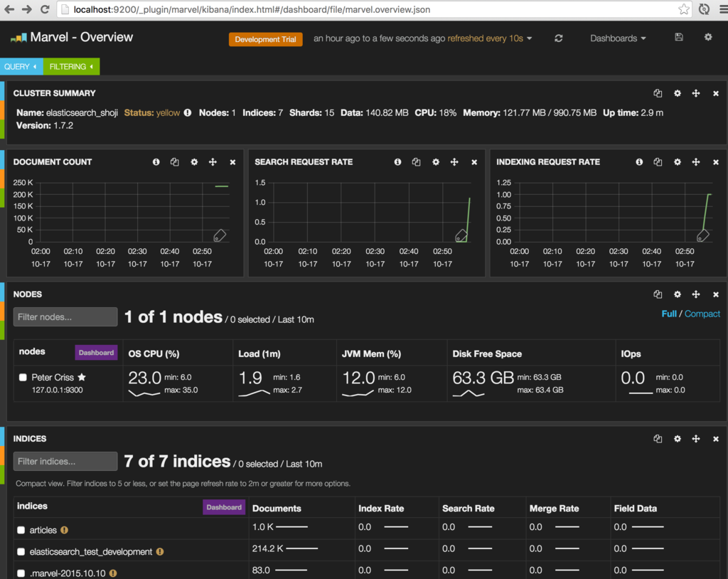This screenshot has height=579, width=728.
Task: Open Indices panel settings gear
Action: point(678,439)
